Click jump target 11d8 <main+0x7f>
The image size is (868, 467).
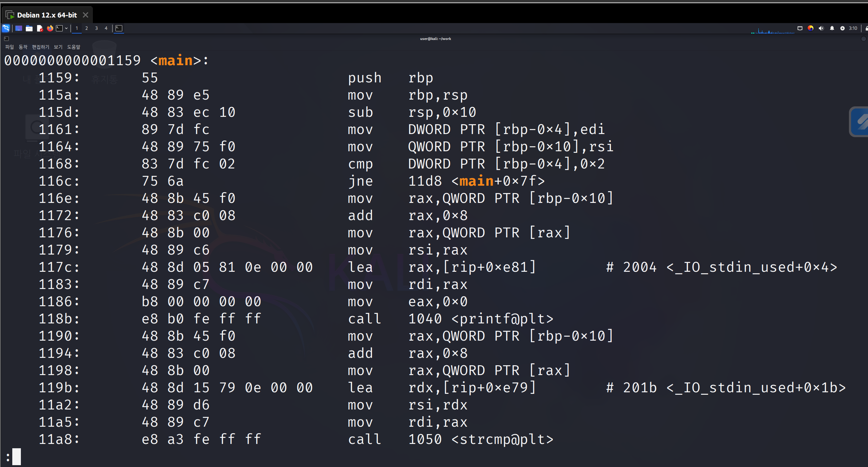(x=476, y=181)
